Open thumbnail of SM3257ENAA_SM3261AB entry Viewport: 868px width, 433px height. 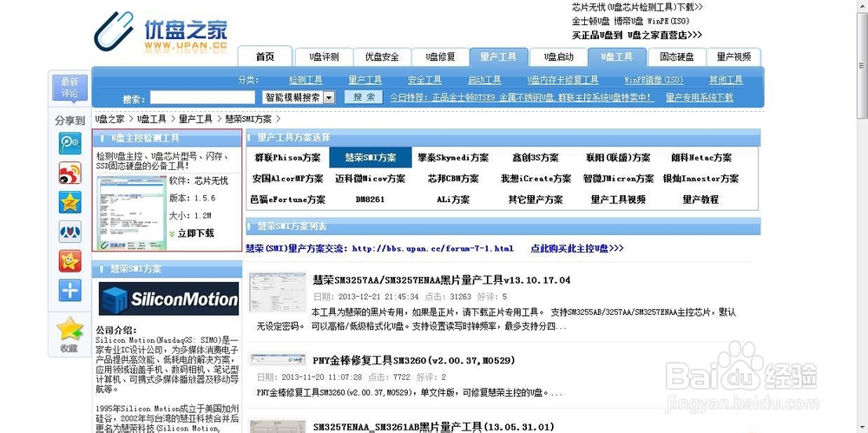278,426
